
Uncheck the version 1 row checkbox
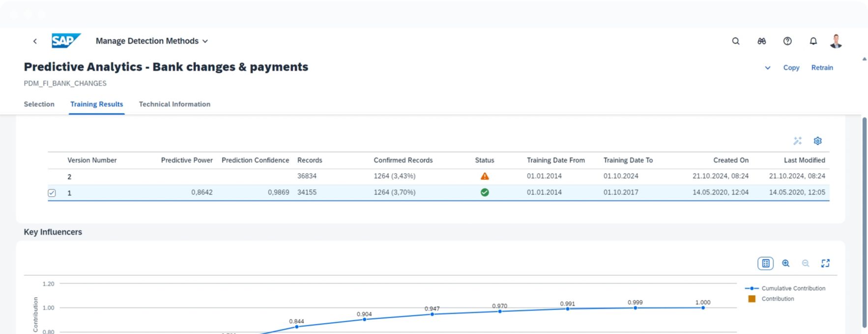52,193
